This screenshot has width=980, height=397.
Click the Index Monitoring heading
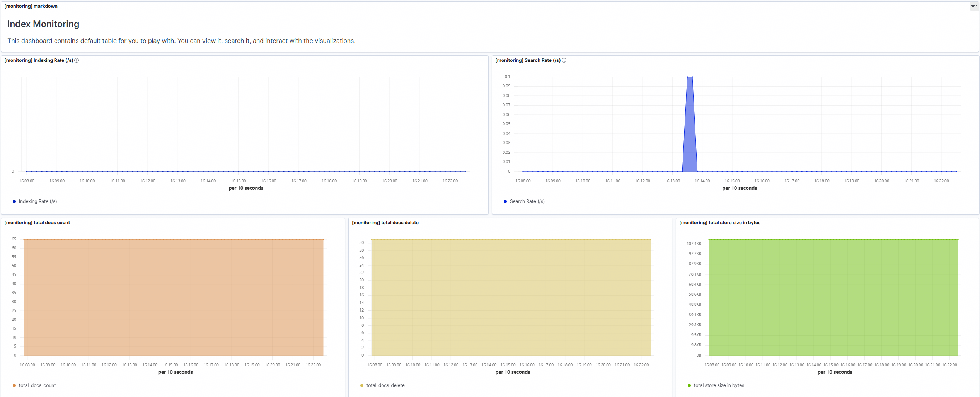tap(43, 24)
